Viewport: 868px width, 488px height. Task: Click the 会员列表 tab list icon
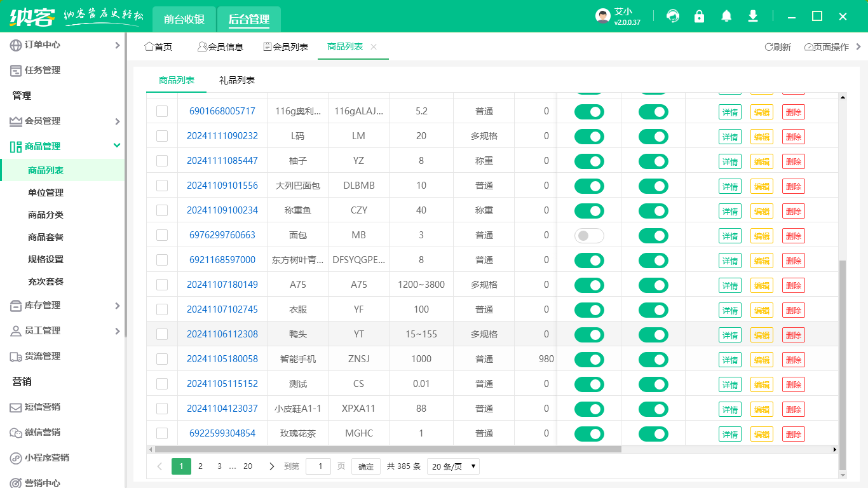pos(268,46)
